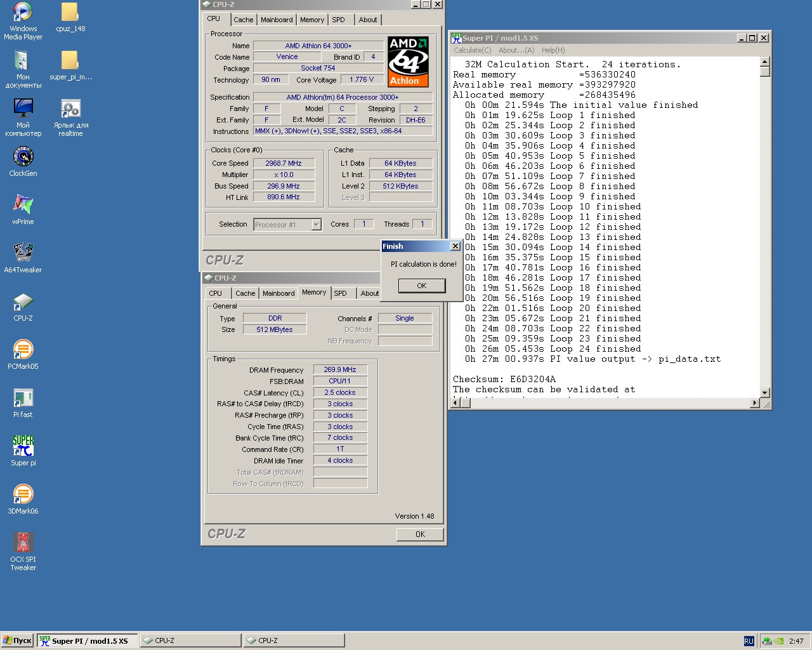This screenshot has height=650, width=812.
Task: Launch OCX SPI Tweaker desktop icon
Action: [23, 552]
